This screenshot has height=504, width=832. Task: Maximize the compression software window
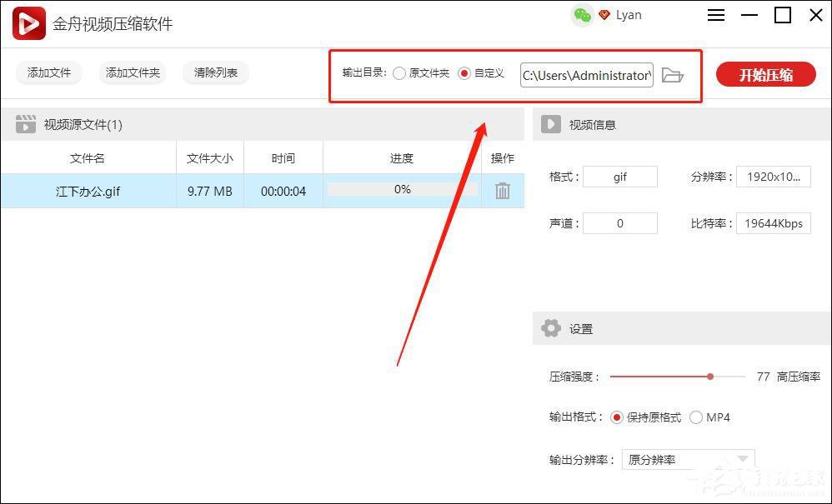[x=783, y=15]
